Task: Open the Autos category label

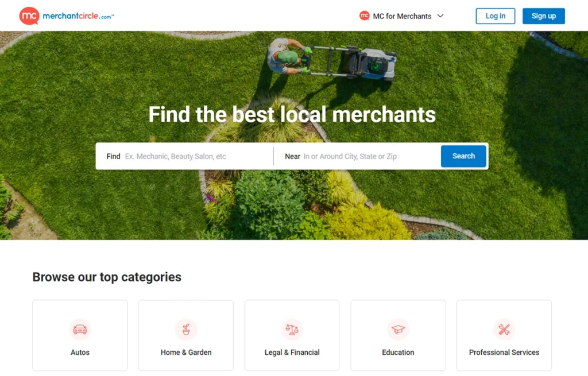Action: click(x=80, y=352)
